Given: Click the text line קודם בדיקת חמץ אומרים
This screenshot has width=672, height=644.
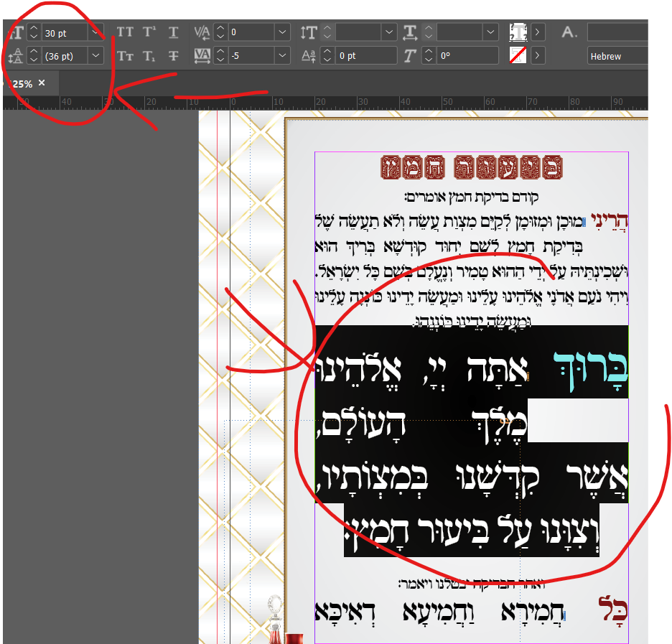Looking at the screenshot, I should pos(472,197).
